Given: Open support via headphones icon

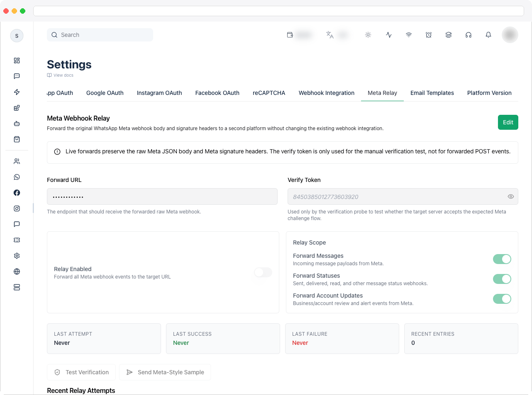Looking at the screenshot, I should (469, 35).
